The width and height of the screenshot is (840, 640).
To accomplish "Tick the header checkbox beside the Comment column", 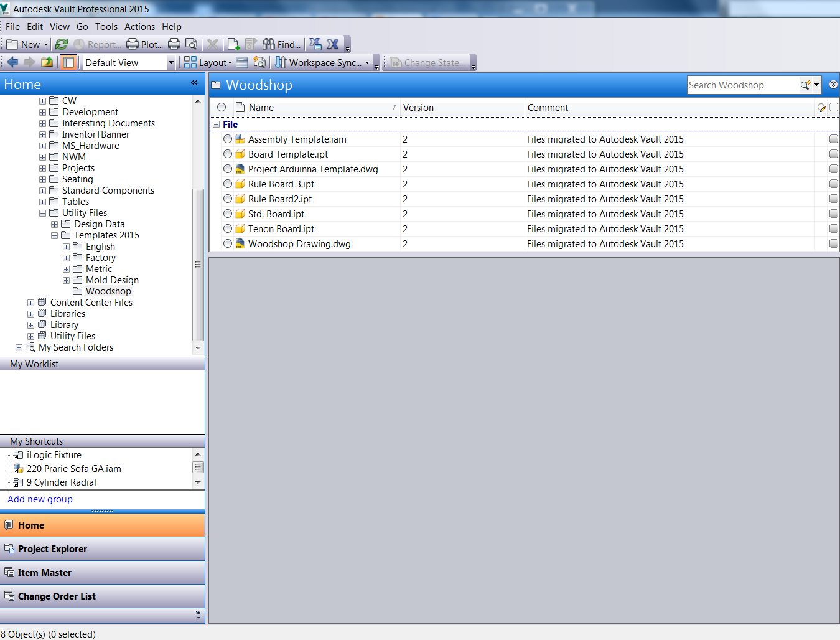I will click(x=834, y=107).
